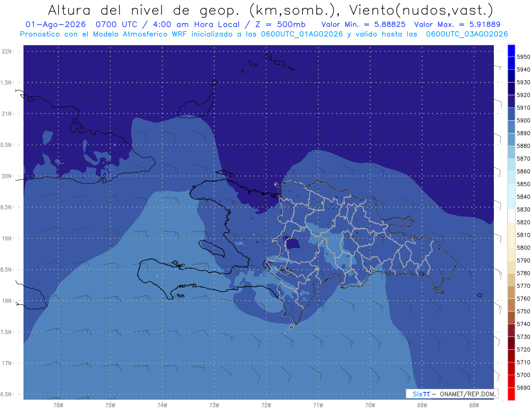Click the 5710 color bar label
532x411 pixels.
(523, 362)
